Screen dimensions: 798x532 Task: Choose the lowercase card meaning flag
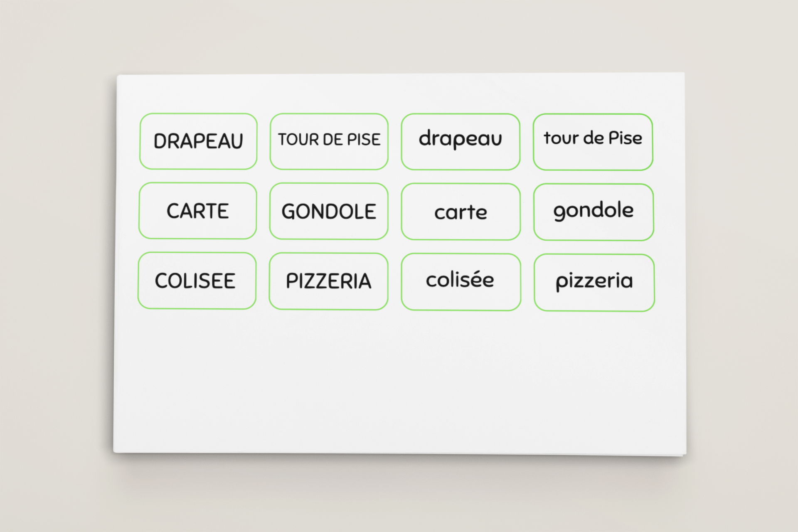(x=461, y=141)
